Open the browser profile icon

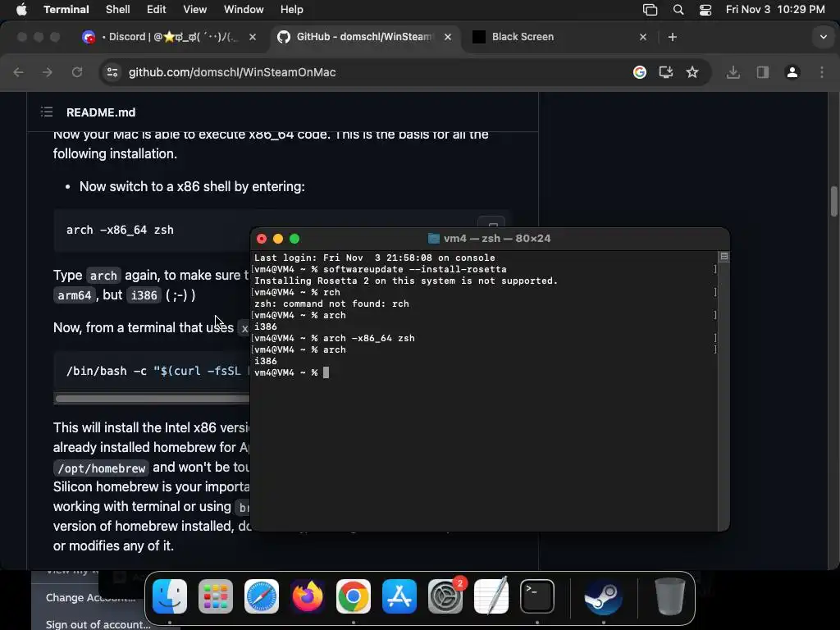click(792, 72)
